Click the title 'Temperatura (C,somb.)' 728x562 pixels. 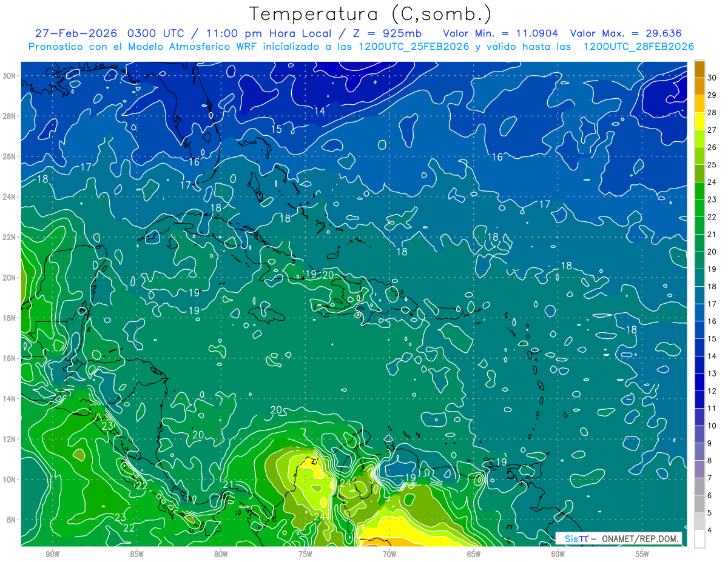tap(371, 14)
